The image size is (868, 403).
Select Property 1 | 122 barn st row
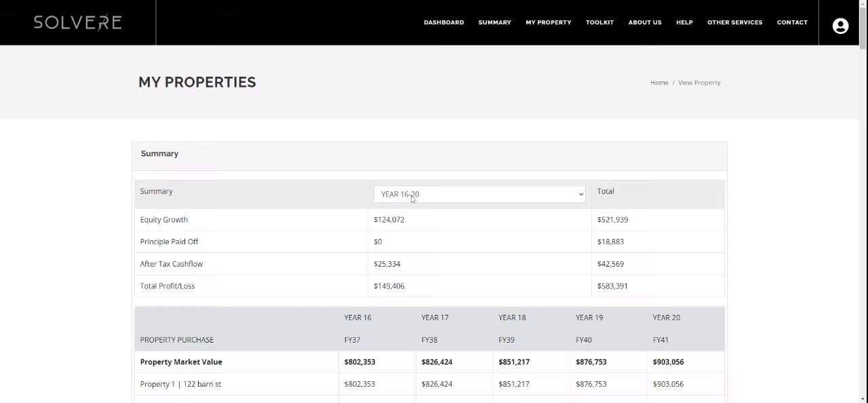tap(180, 384)
